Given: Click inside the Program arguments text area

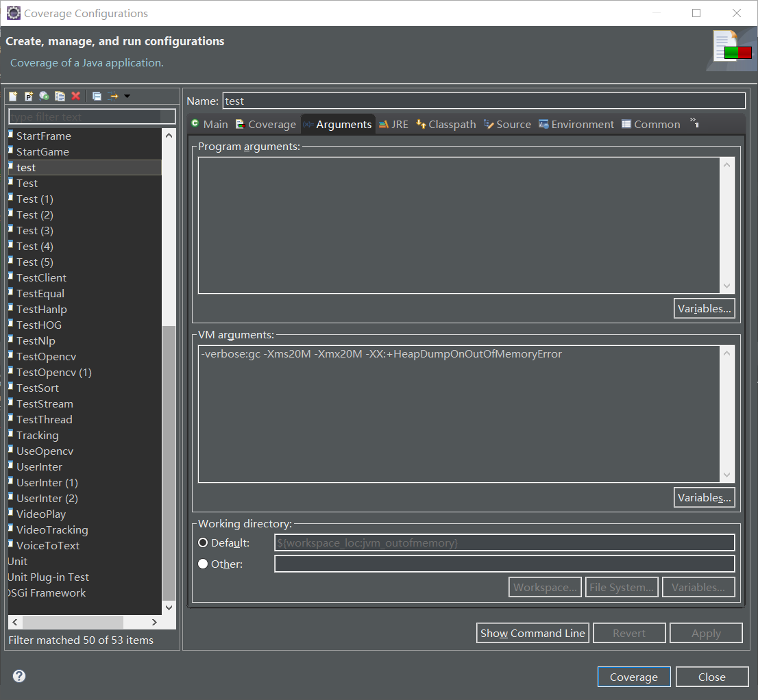Looking at the screenshot, I should tap(459, 225).
